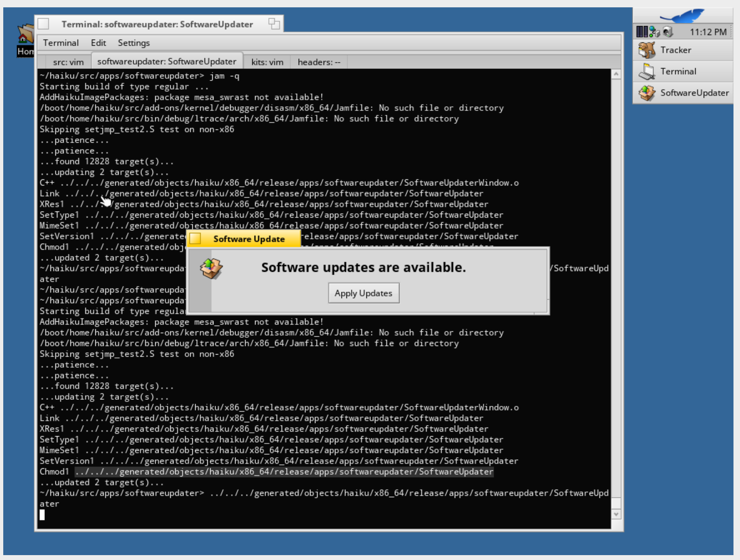Image resolution: width=740 pixels, height=560 pixels.
Task: Click the Software Update dialog title tab
Action: (243, 239)
